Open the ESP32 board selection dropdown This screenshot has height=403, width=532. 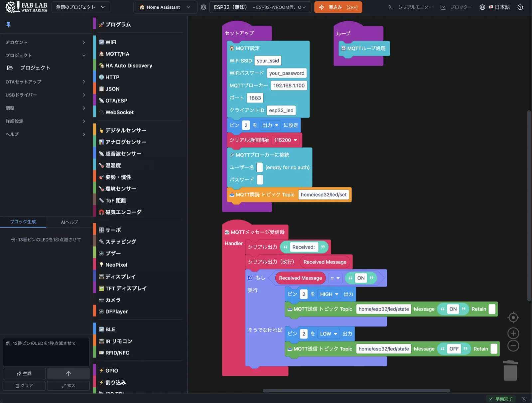coord(260,7)
